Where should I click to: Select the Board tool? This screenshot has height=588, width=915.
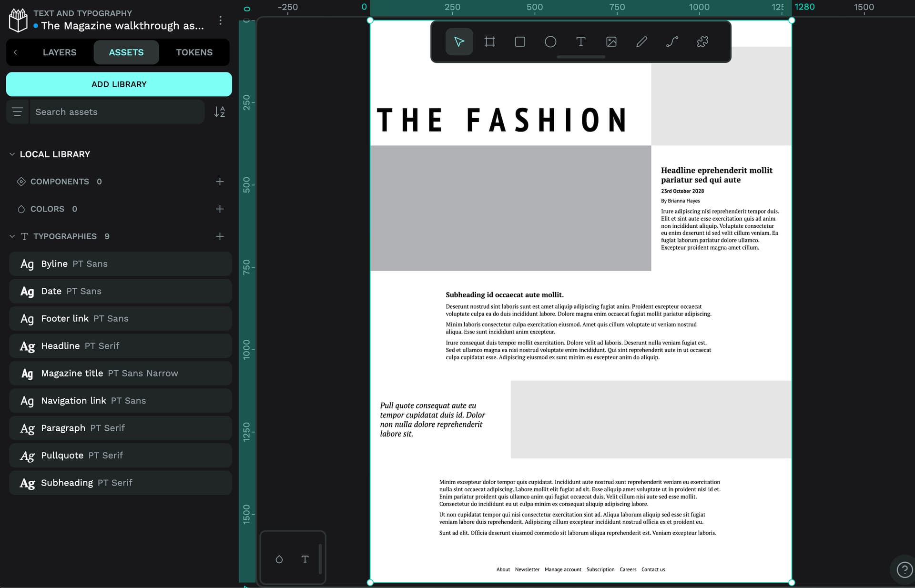pos(489,42)
